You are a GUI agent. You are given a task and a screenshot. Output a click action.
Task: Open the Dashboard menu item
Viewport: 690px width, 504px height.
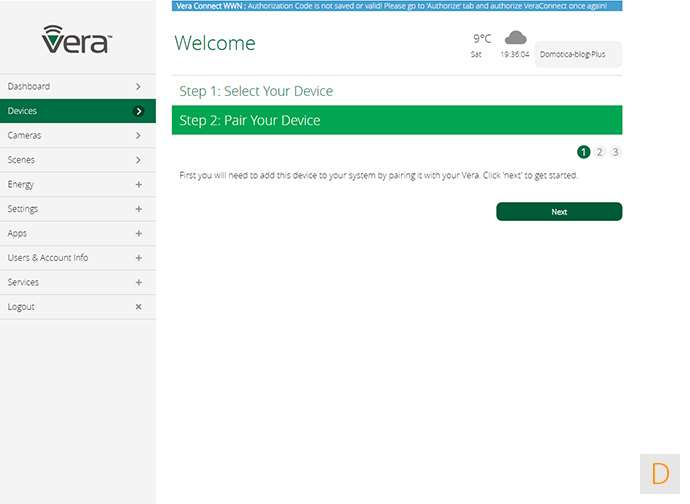pyautogui.click(x=77, y=87)
